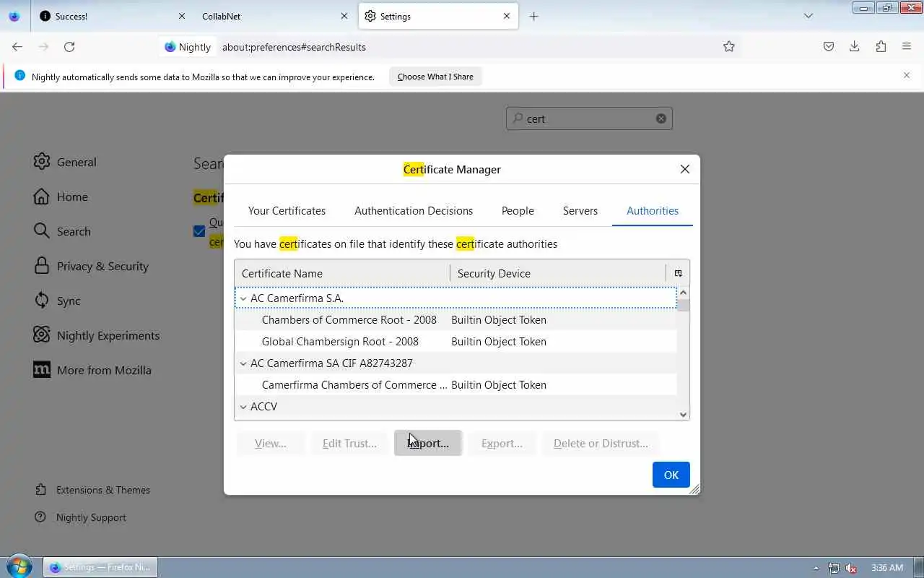Close the CollabNet tab

click(344, 16)
